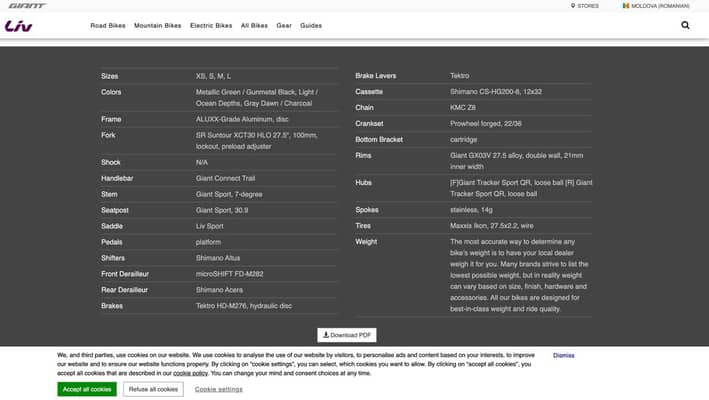Click 'Giant GX03V 27.5 alloy' rims value
Screen dimensions: 709x400
516,161
